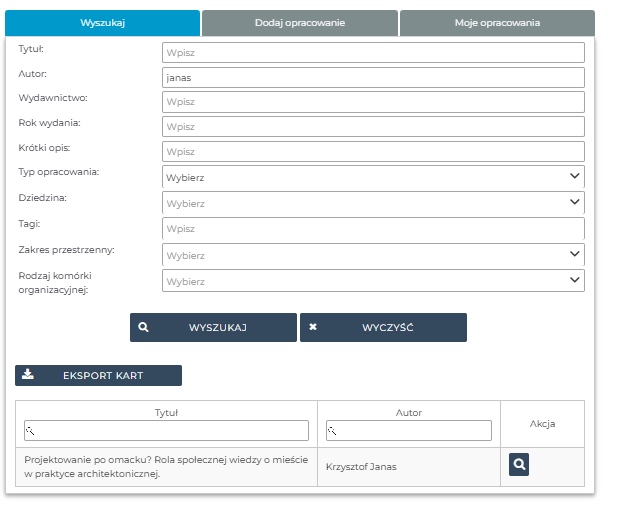Click the download icon on Eksport Kart
Viewport: 619px width, 528px height.
pos(28,375)
